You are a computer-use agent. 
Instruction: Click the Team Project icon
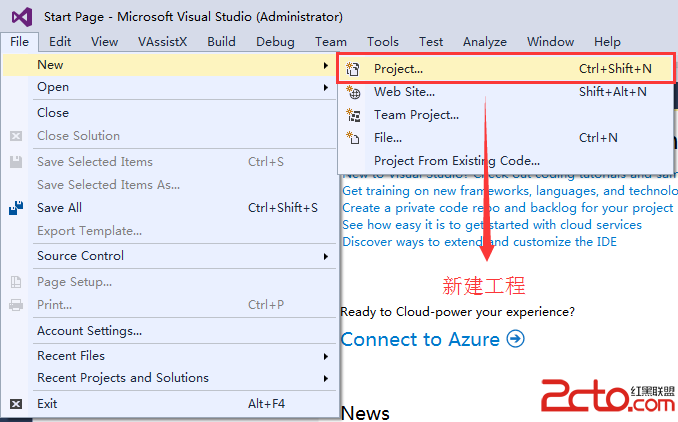click(353, 115)
